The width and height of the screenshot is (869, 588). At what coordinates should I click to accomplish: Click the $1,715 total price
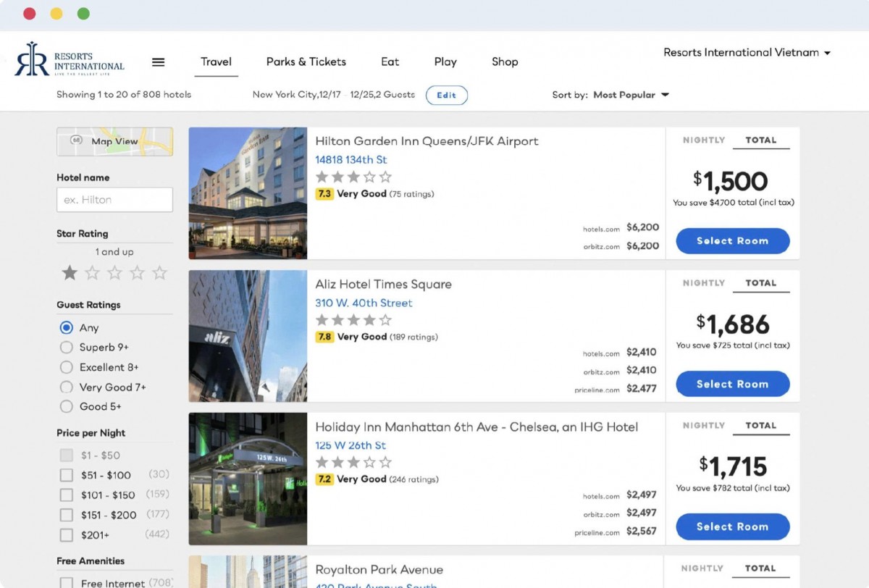coord(733,466)
